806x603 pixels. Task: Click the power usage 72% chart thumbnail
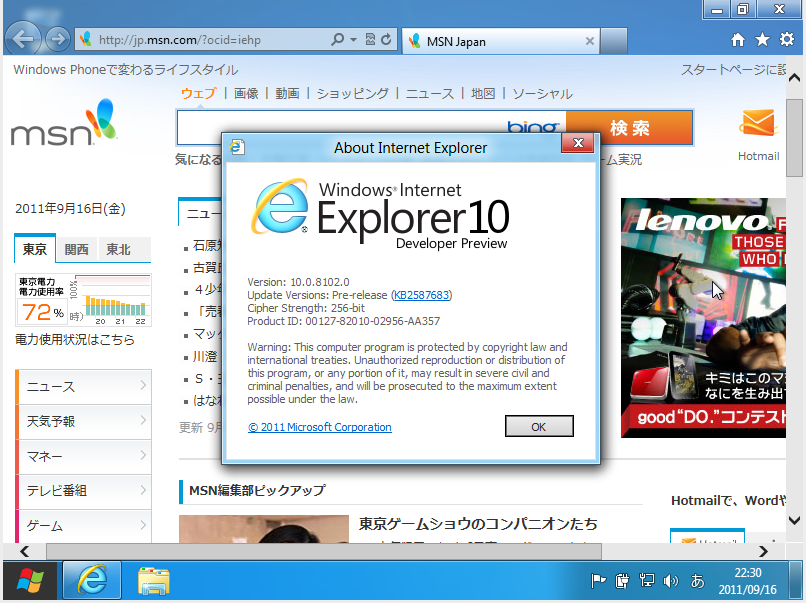[83, 300]
